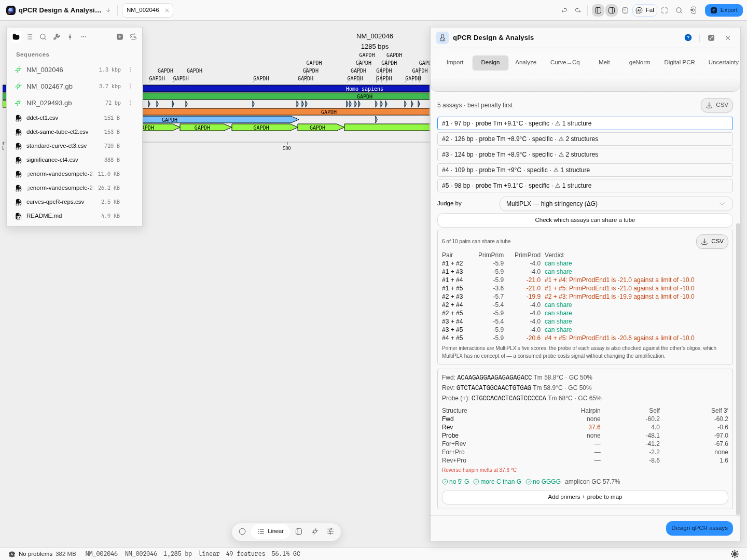Click the redo arrow in top toolbar
Image resolution: width=747 pixels, height=560 pixels.
[x=578, y=10]
